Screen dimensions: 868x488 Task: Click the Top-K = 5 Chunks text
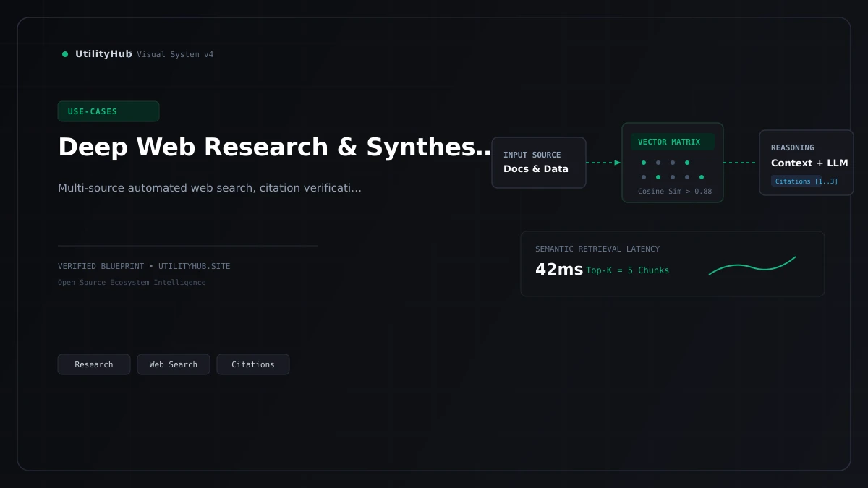(628, 270)
